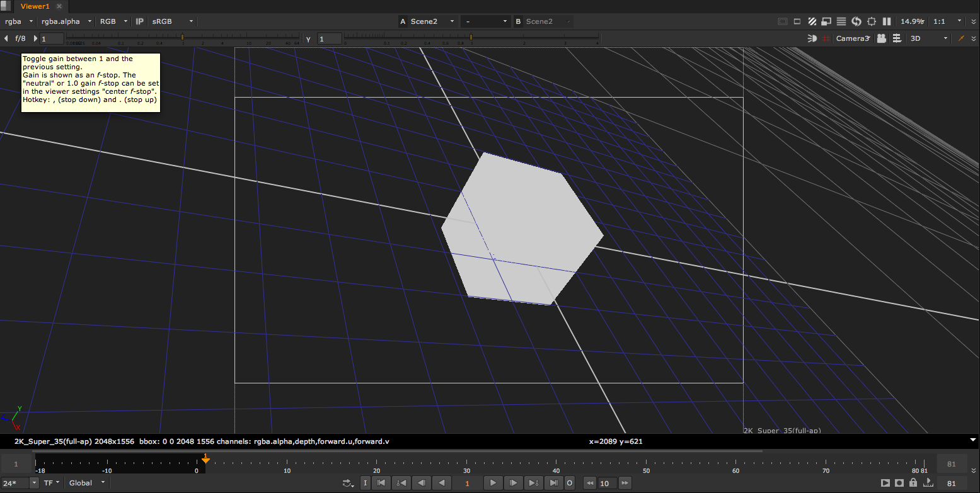Viewport: 980px width, 493px height.
Task: Open the TF playback mode dropdown
Action: 52,483
